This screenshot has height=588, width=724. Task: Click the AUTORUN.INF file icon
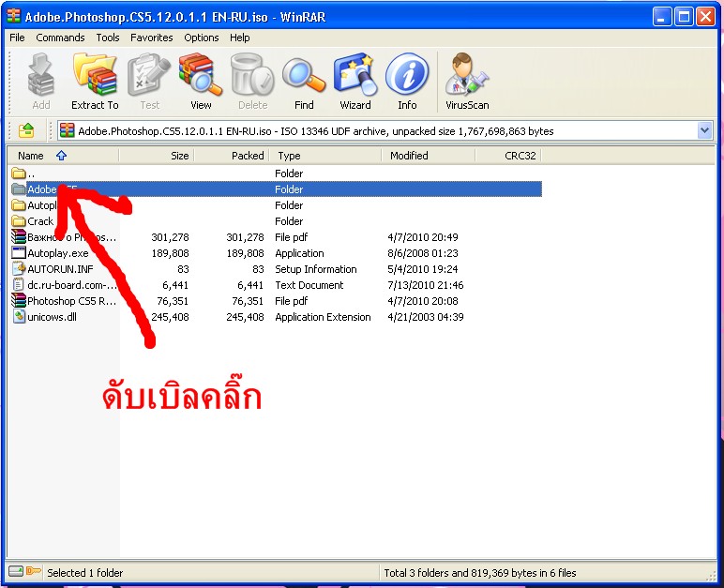(x=19, y=268)
